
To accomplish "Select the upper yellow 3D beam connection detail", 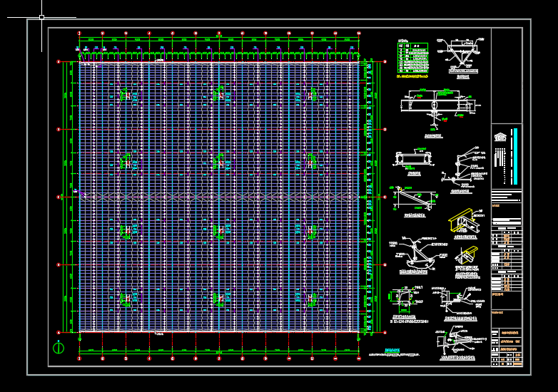I will (x=464, y=223).
